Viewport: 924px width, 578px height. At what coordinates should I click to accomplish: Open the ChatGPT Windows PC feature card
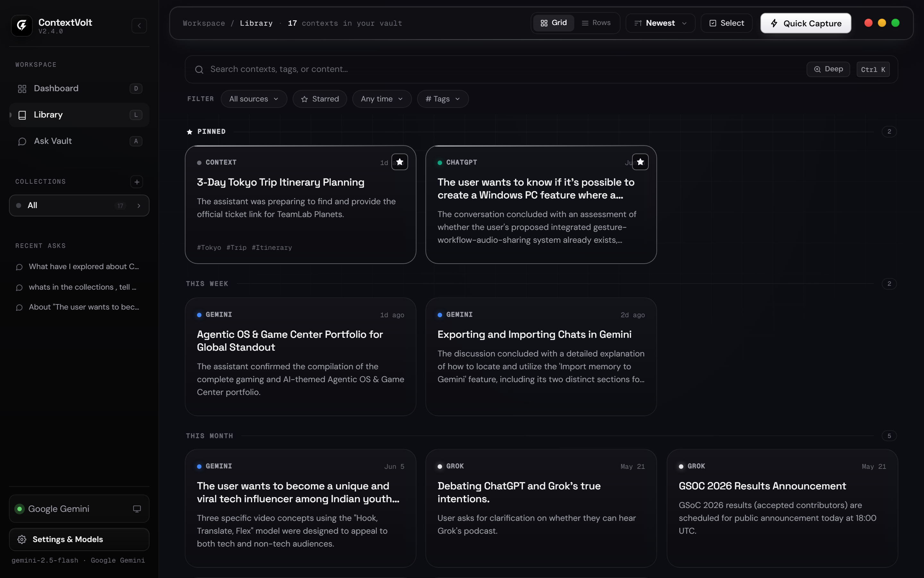541,205
